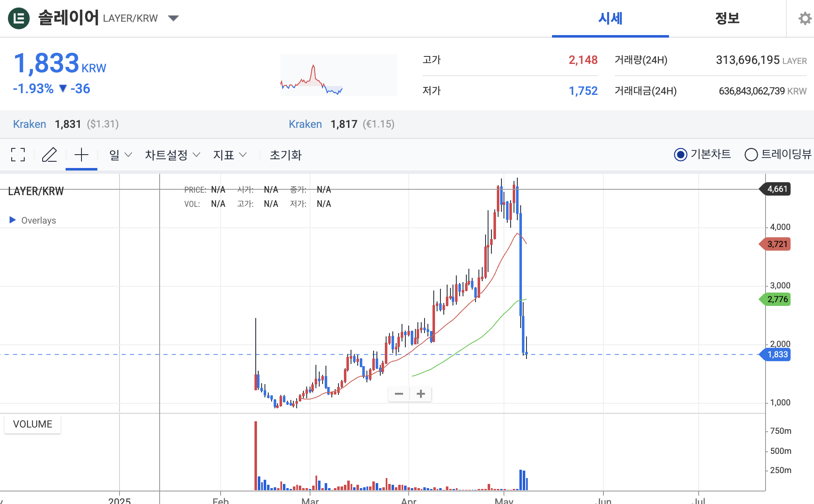Click the 초기화 reset button

point(285,155)
